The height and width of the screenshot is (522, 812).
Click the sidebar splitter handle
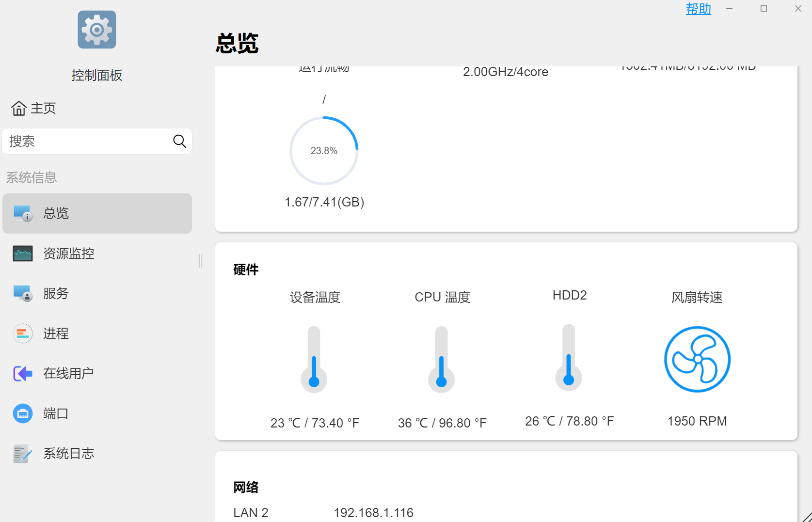(201, 261)
